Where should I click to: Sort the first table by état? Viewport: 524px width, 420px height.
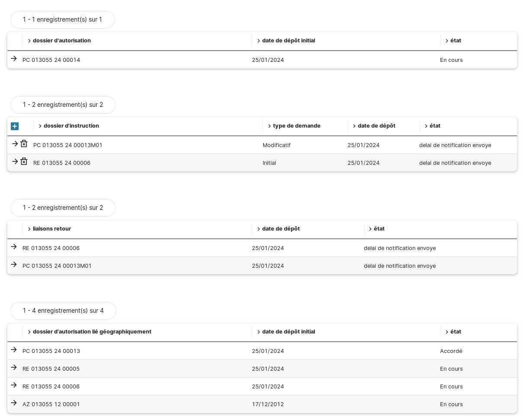[455, 41]
